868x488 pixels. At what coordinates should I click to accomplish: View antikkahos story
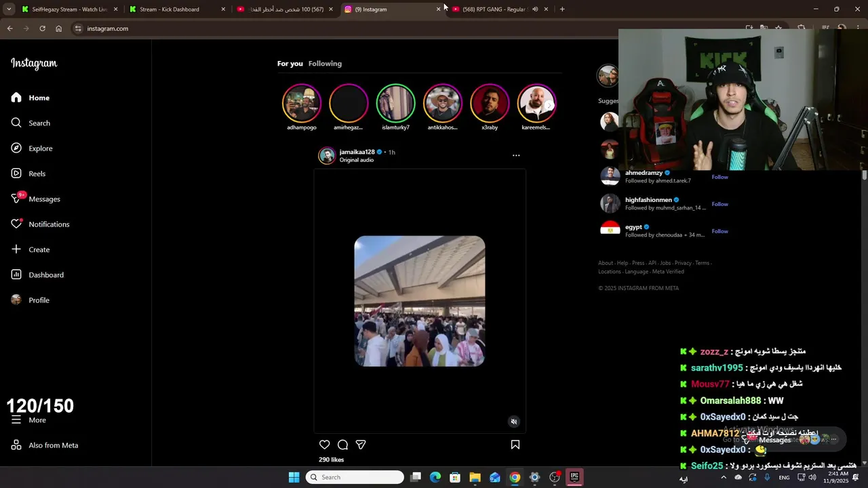click(443, 103)
